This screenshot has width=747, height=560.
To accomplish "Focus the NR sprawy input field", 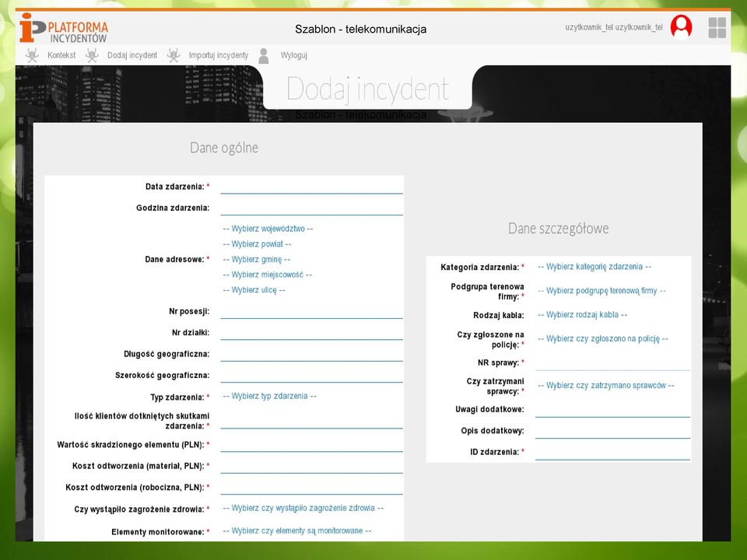I will pyautogui.click(x=612, y=363).
